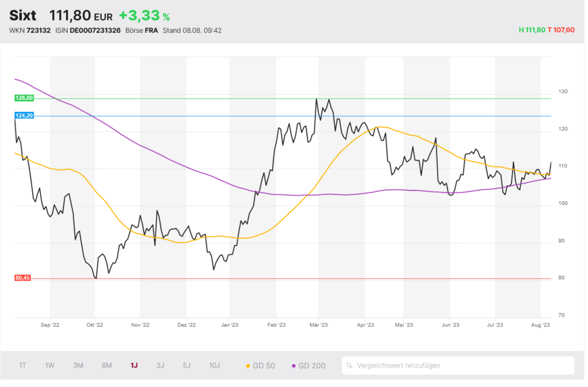Click the active 1J range tab
Viewport: 588px width, 387px height.
click(134, 365)
